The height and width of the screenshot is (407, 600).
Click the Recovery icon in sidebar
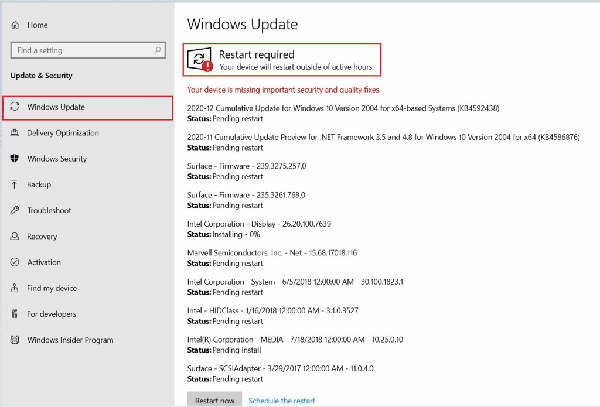pos(14,237)
